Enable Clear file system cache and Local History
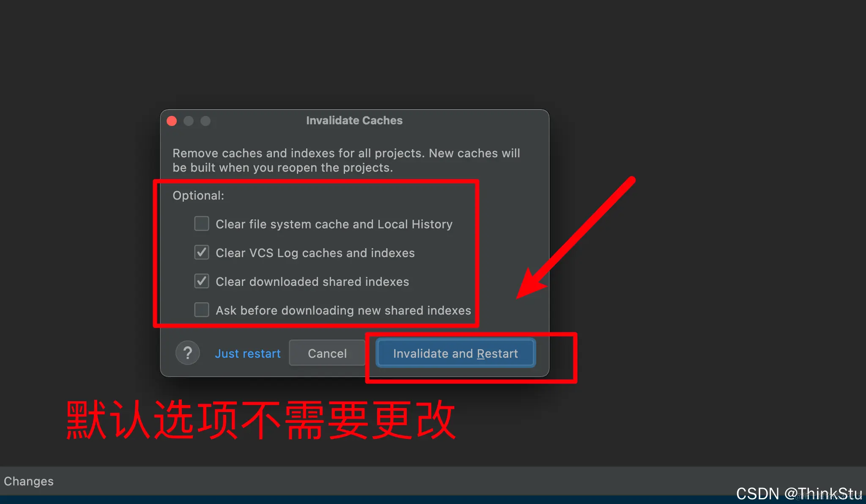The width and height of the screenshot is (866, 504). point(202,224)
